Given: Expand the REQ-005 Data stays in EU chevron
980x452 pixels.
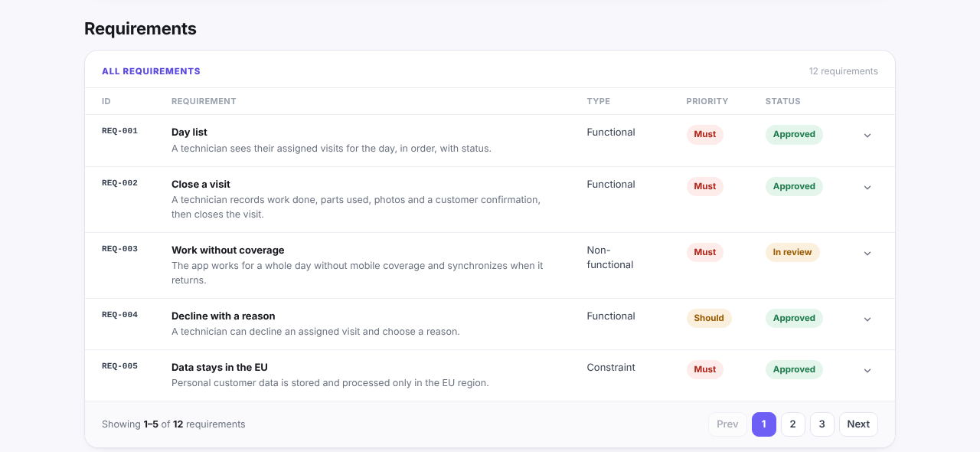Looking at the screenshot, I should pos(867,371).
